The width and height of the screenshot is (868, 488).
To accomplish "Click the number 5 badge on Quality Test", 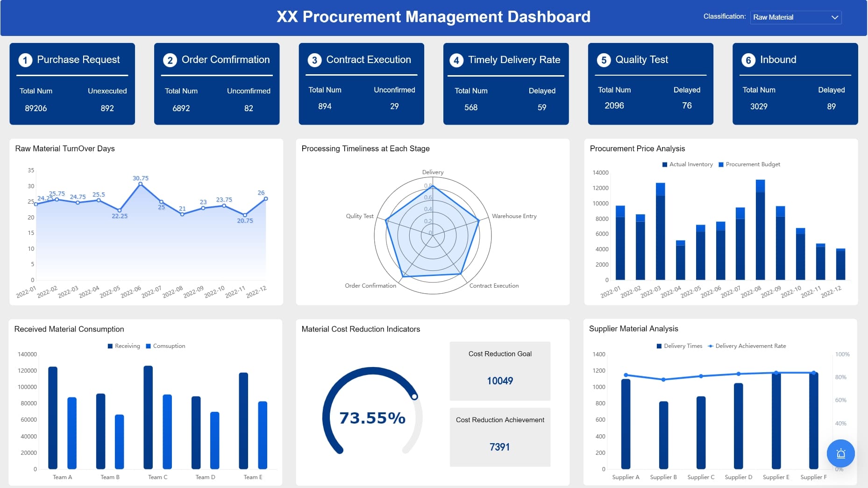I will (604, 60).
